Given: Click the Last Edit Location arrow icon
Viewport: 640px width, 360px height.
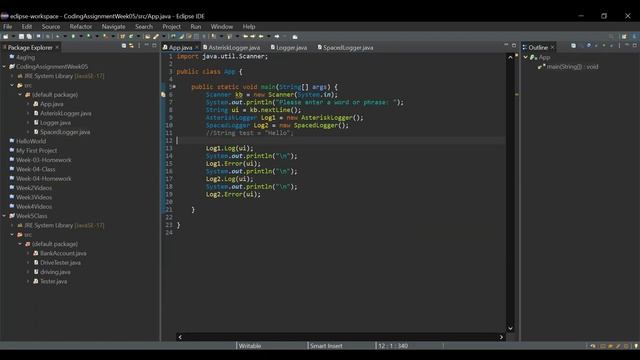Looking at the screenshot, I should [246, 36].
